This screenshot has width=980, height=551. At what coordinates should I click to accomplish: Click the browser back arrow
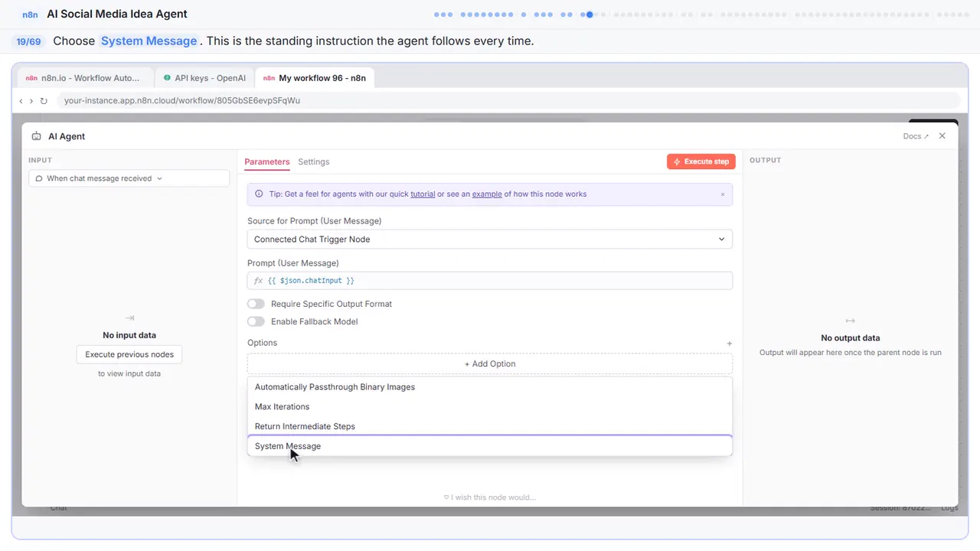pyautogui.click(x=21, y=100)
